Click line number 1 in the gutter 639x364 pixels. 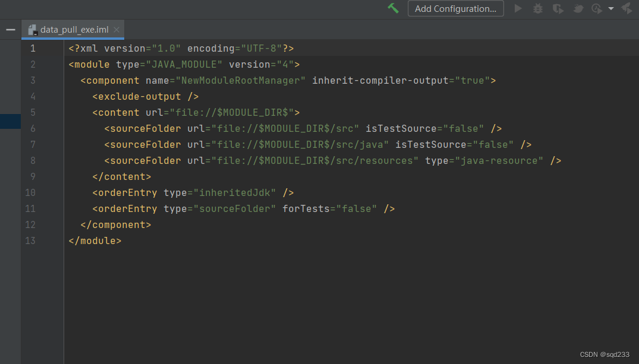click(x=33, y=49)
